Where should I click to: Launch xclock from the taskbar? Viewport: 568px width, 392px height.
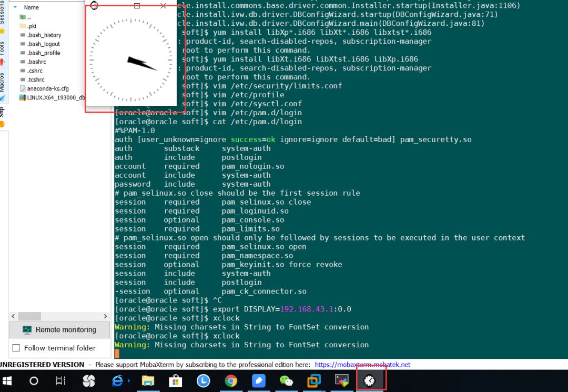(371, 380)
